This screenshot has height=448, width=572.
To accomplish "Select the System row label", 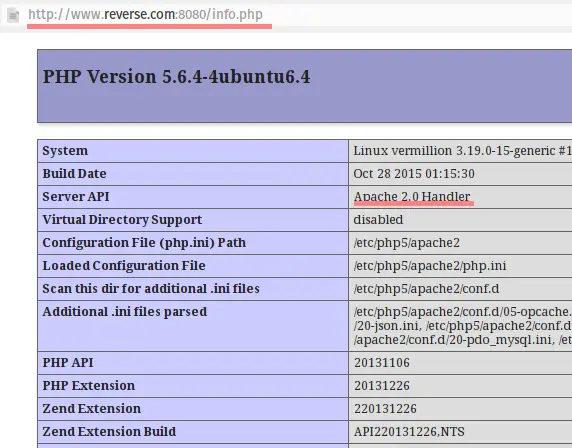I will (x=65, y=151).
